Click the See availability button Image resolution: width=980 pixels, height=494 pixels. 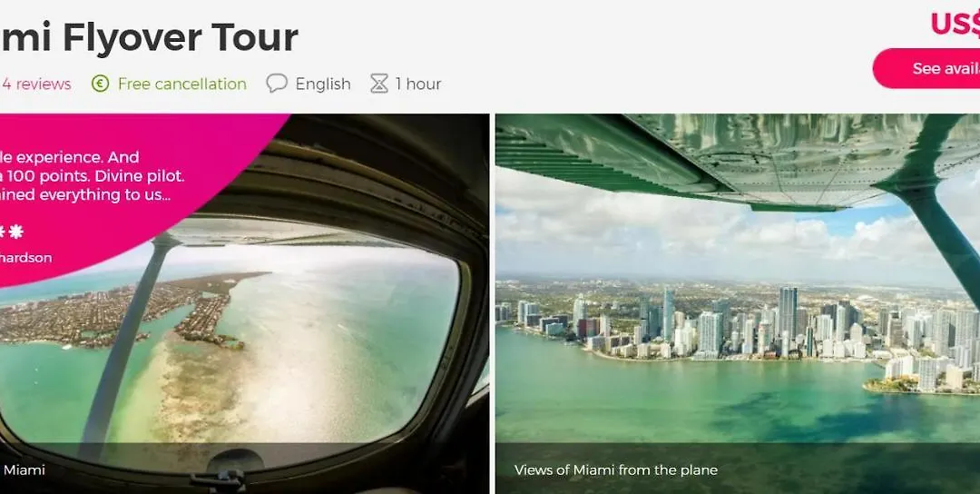coord(926,68)
